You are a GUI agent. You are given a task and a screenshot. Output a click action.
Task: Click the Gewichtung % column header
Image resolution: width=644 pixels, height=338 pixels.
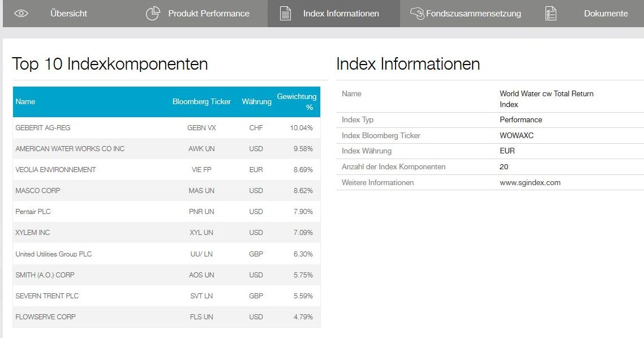pos(297,102)
